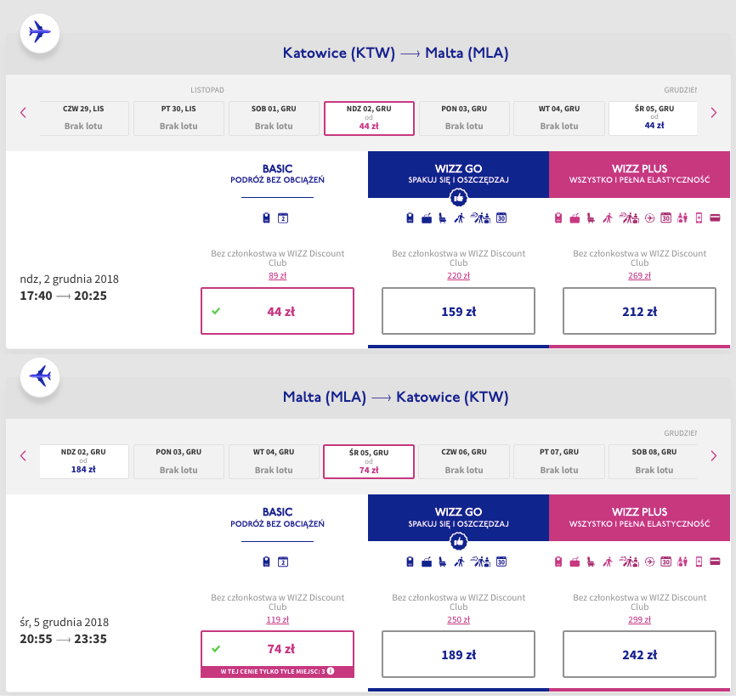The width and height of the screenshot is (736, 700).
Task: Click the WIZZ GO thumbs-up badge on outbound flight
Action: 459,198
